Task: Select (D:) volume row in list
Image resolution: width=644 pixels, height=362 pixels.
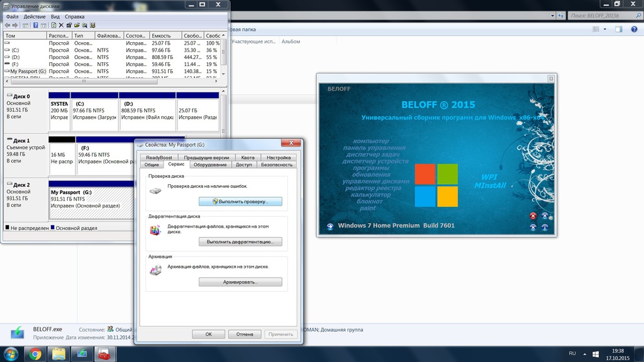Action: click(x=112, y=57)
